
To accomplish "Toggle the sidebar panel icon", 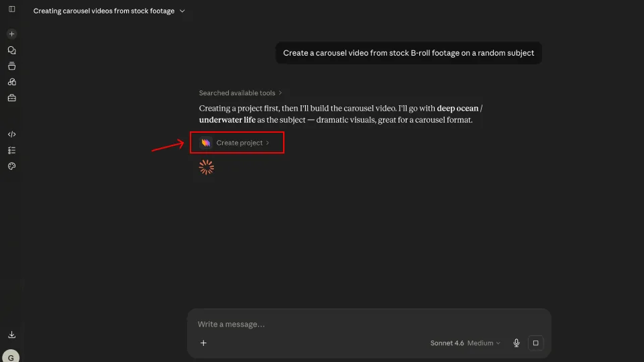I will click(12, 9).
